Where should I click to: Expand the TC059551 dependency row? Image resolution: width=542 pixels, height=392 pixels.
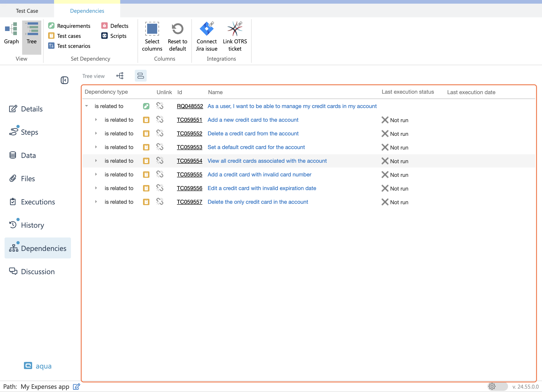[96, 120]
